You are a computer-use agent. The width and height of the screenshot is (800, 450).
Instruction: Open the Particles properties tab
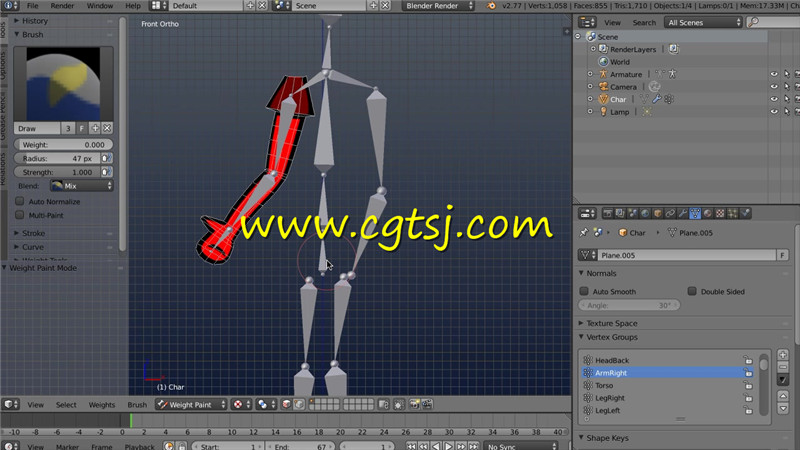(x=733, y=213)
